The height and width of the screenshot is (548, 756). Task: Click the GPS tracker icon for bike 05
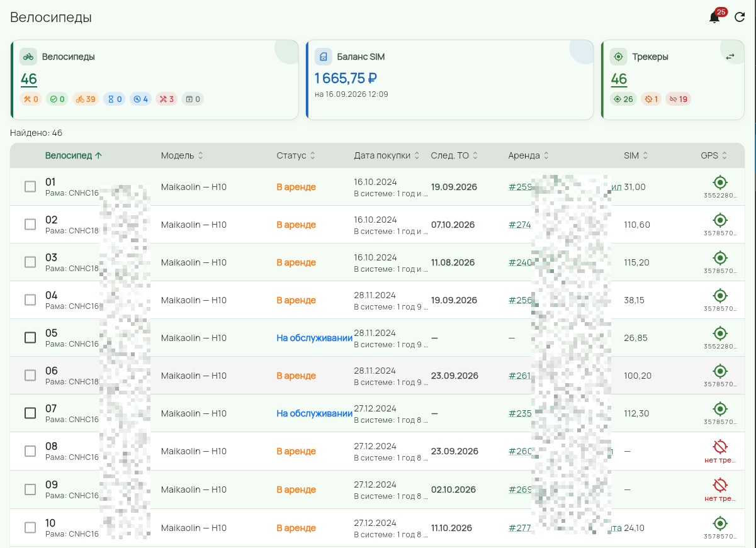click(720, 333)
